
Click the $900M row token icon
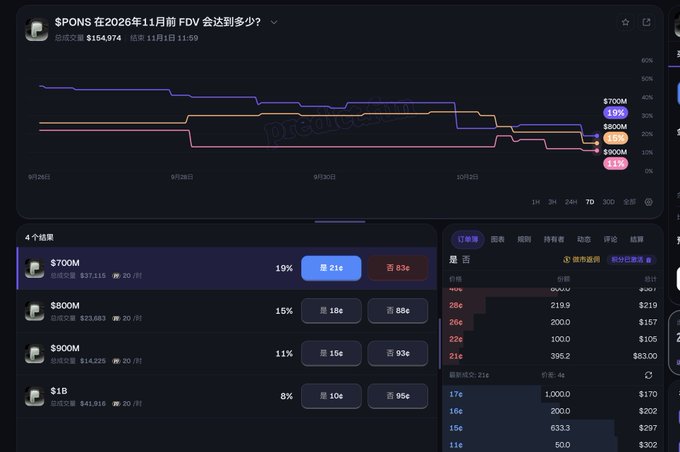[x=34, y=354]
